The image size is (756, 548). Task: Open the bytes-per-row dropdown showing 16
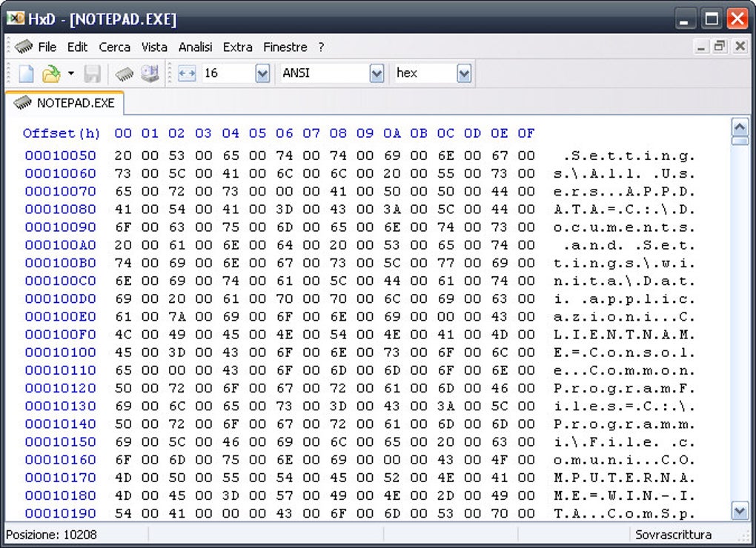(x=262, y=73)
